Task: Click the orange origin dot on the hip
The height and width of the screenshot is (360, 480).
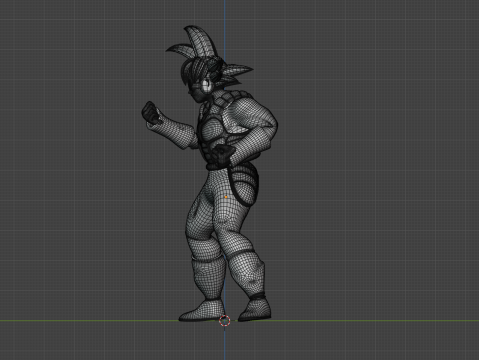Action: (226, 197)
